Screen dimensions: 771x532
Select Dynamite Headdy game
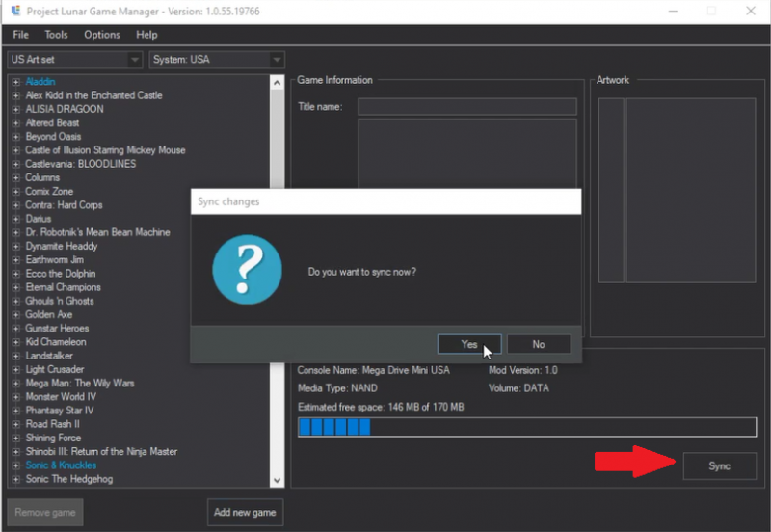click(x=62, y=247)
